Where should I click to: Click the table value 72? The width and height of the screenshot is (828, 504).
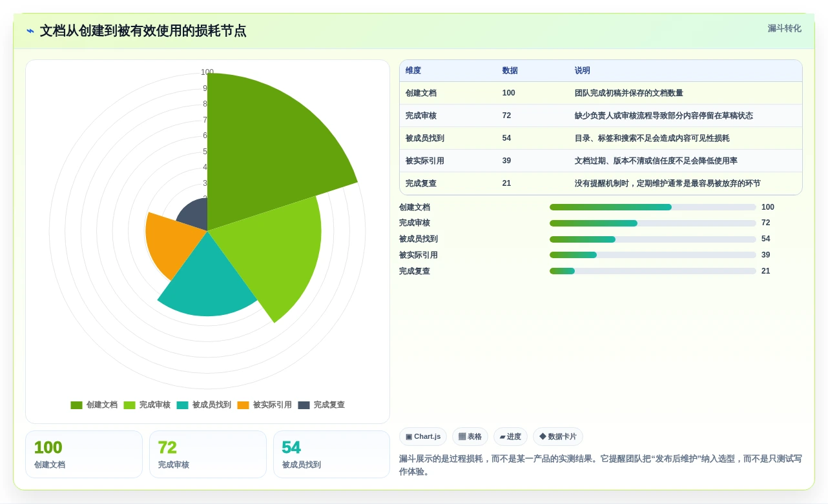pyautogui.click(x=506, y=116)
